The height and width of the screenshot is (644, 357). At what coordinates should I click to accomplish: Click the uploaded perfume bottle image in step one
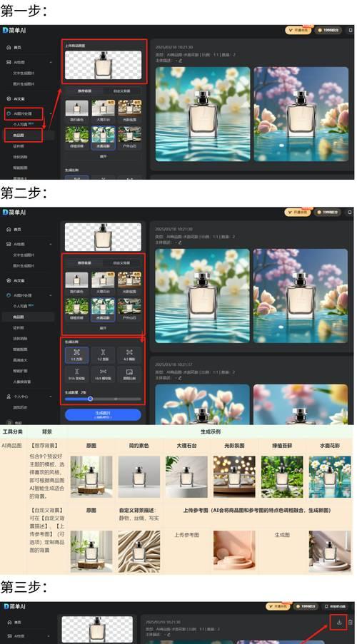[x=103, y=65]
